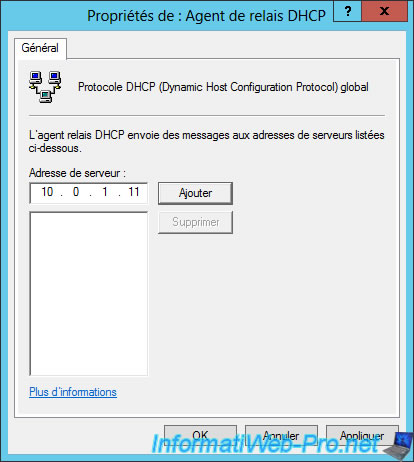Image resolution: width=414 pixels, height=462 pixels.
Task: Open the help question mark button
Action: click(347, 11)
